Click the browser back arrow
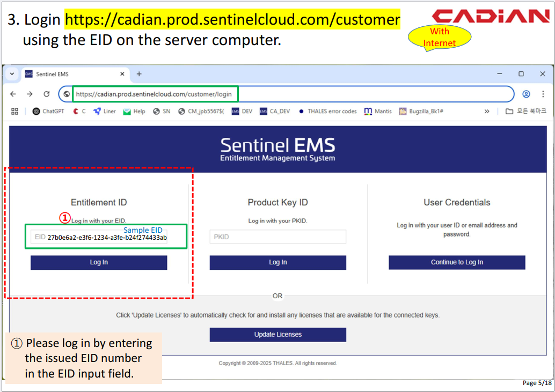Image resolution: width=555 pixels, height=392 pixels. tap(13, 94)
